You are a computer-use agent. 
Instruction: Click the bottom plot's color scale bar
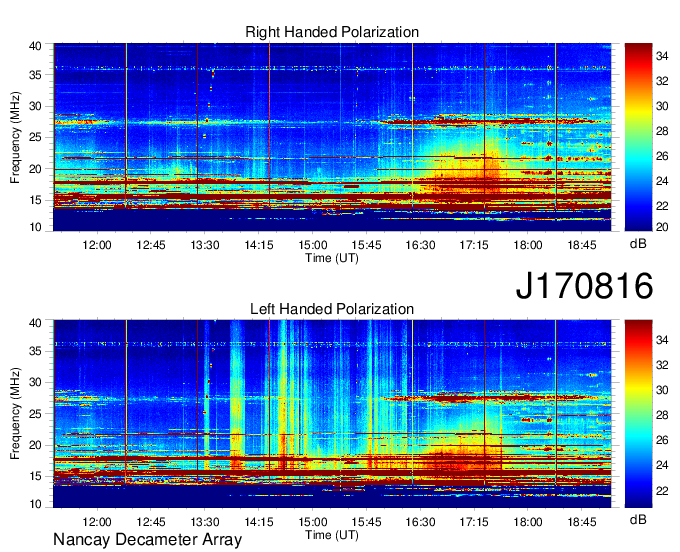(638, 413)
